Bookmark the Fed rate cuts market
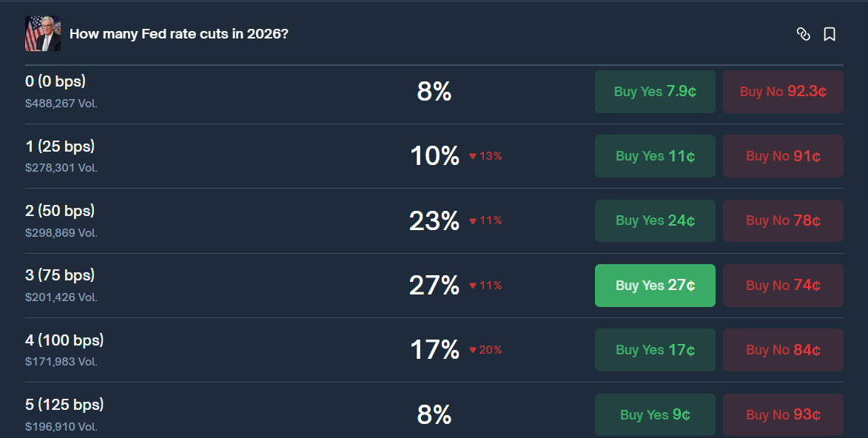 (830, 34)
